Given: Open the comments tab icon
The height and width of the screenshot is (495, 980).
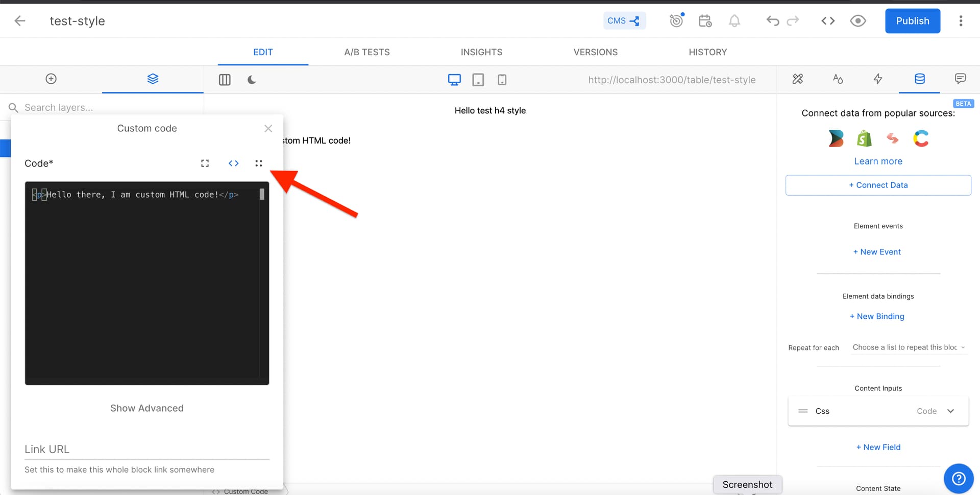Looking at the screenshot, I should [x=960, y=79].
